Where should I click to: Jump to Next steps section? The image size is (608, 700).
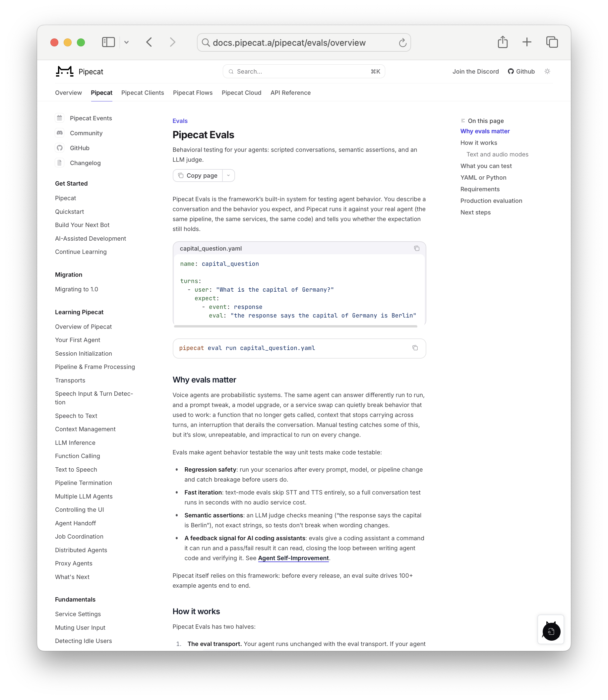[x=475, y=212]
